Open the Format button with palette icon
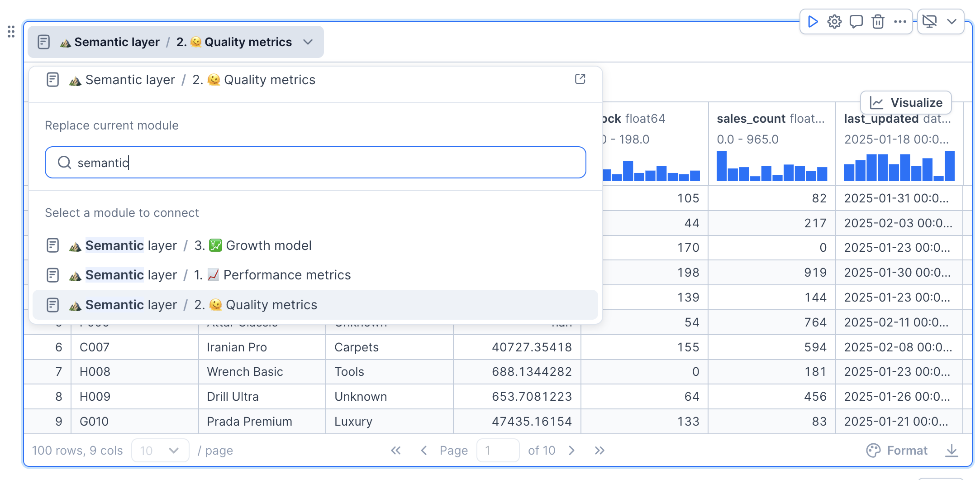The image size is (980, 480). 897,451
